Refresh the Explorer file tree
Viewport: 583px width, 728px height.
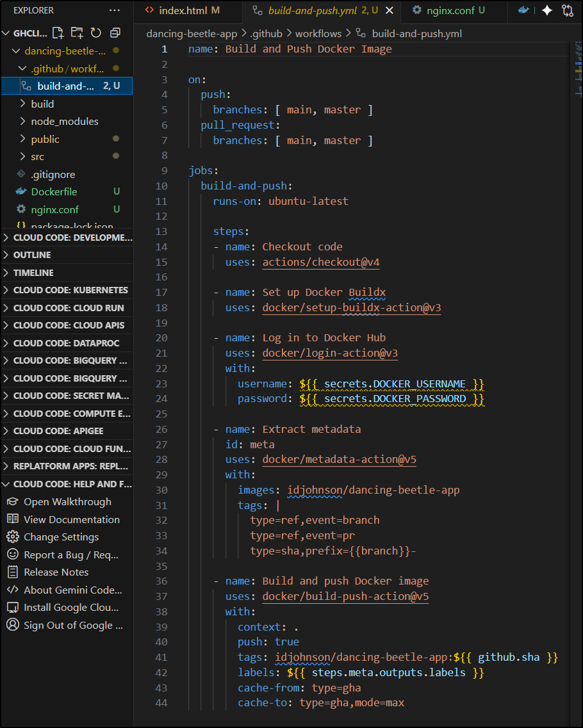pyautogui.click(x=96, y=33)
